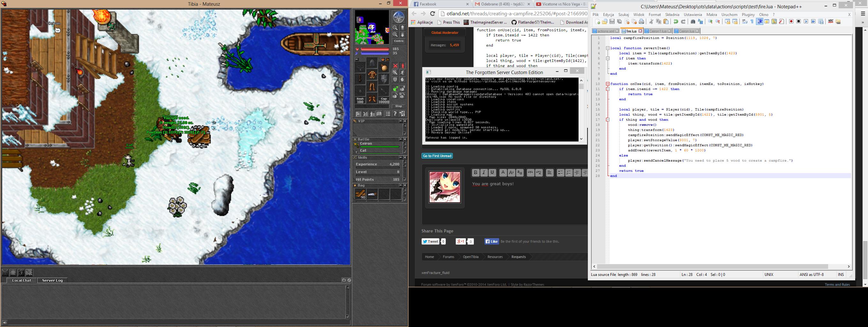Click the Terms and Rules link

837,285
